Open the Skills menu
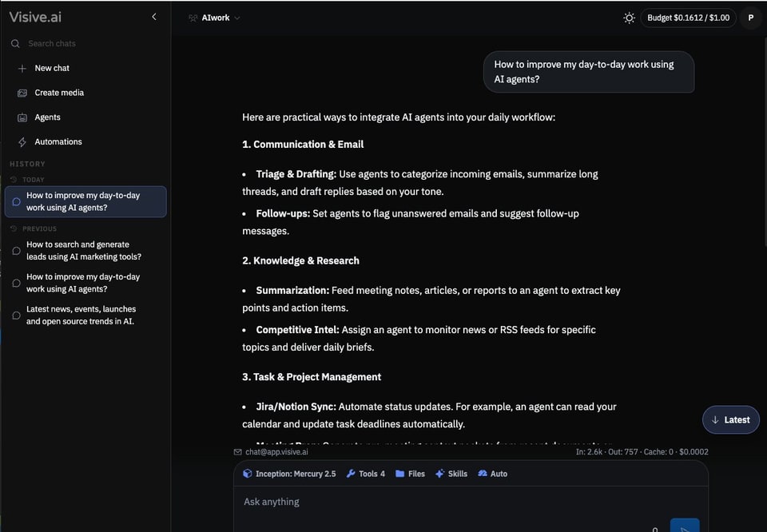The height and width of the screenshot is (532, 767). 451,474
